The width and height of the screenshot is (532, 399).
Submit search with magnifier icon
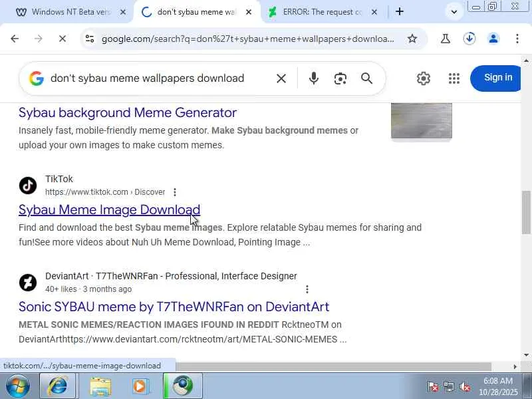click(x=367, y=78)
